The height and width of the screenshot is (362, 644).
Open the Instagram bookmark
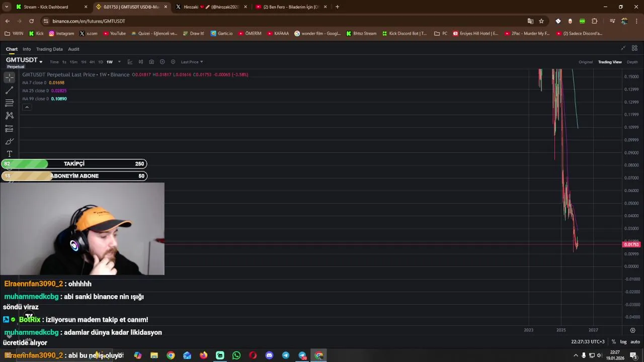click(61, 34)
